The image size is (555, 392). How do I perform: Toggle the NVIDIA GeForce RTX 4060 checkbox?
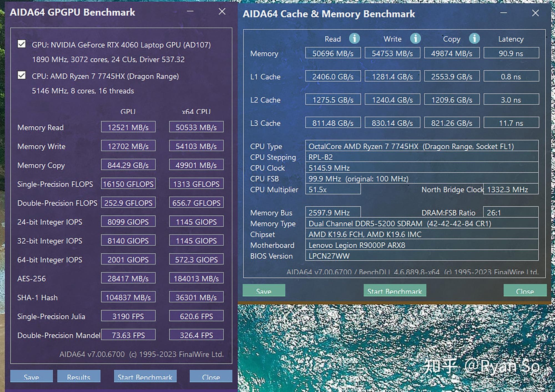coord(21,46)
